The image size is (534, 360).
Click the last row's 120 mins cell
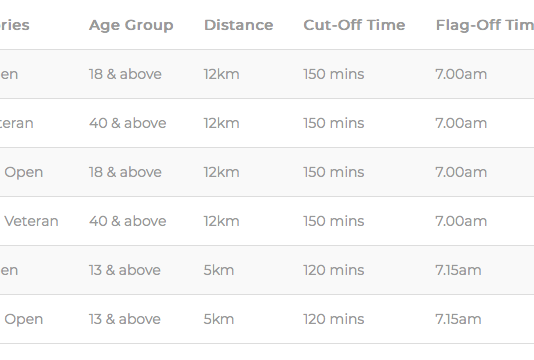(x=334, y=319)
